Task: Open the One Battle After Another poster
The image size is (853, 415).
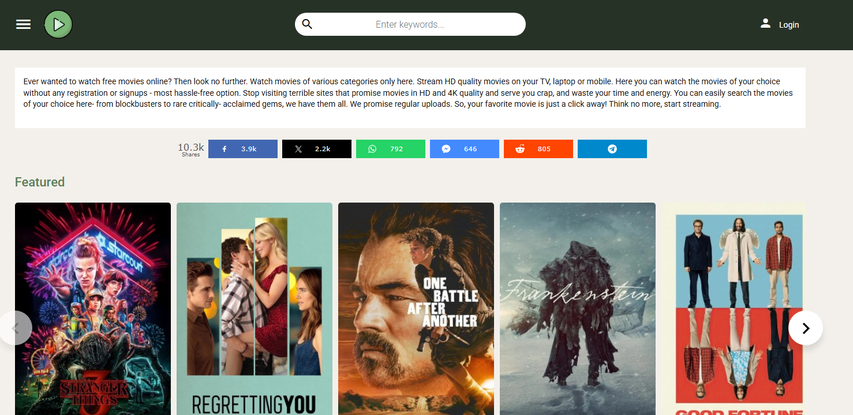Action: pyautogui.click(x=416, y=309)
